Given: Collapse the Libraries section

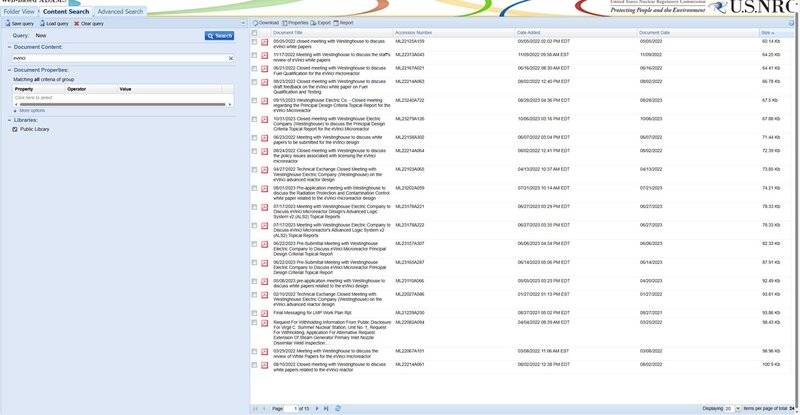Looking at the screenshot, I should 9,120.
